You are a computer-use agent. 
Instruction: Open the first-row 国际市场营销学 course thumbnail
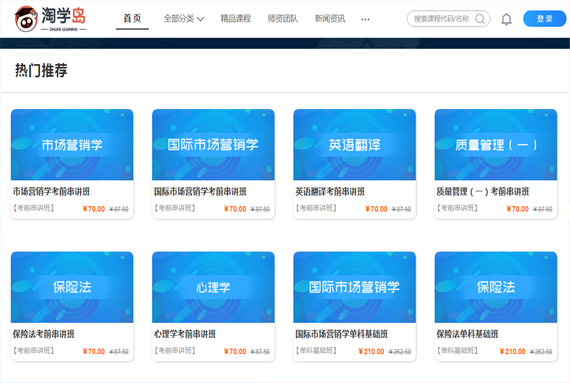pos(213,145)
